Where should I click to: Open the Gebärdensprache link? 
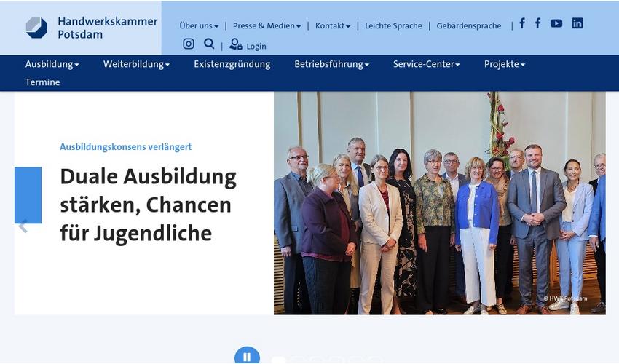point(468,25)
